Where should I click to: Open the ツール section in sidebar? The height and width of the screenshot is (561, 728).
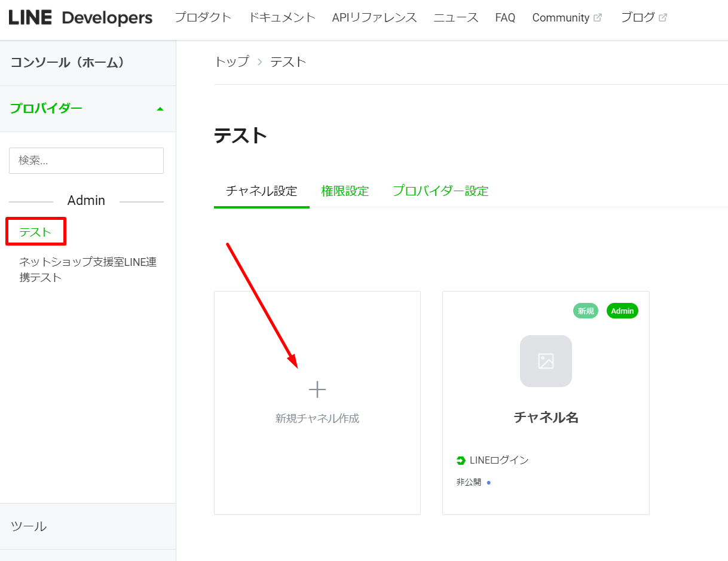tap(88, 526)
